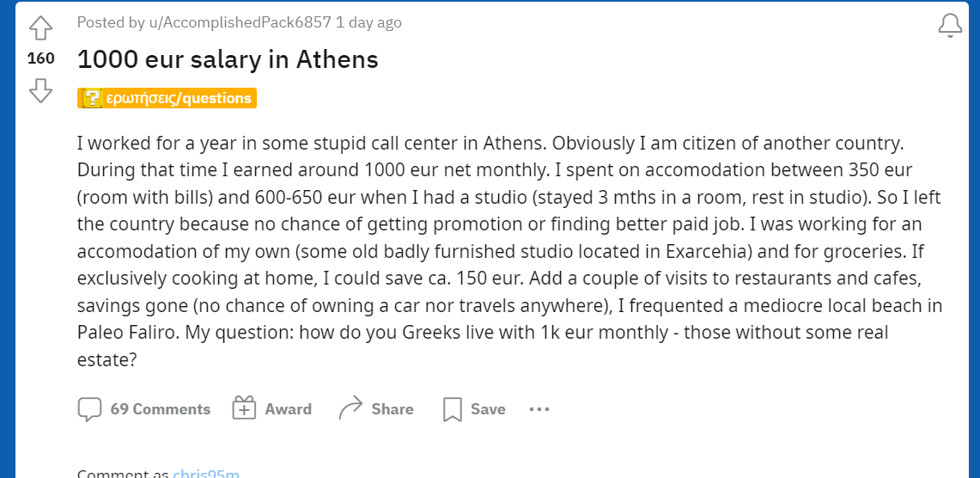Open the "1000 eur salary in Athens" title

click(x=228, y=59)
